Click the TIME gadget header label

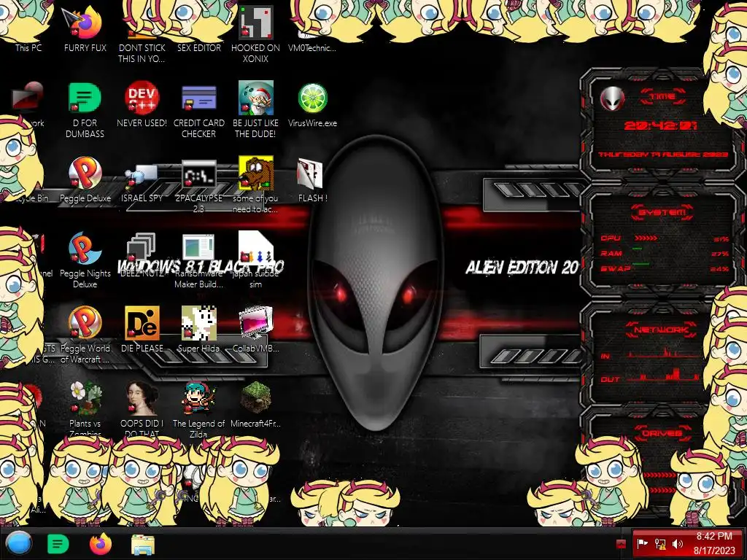click(662, 96)
